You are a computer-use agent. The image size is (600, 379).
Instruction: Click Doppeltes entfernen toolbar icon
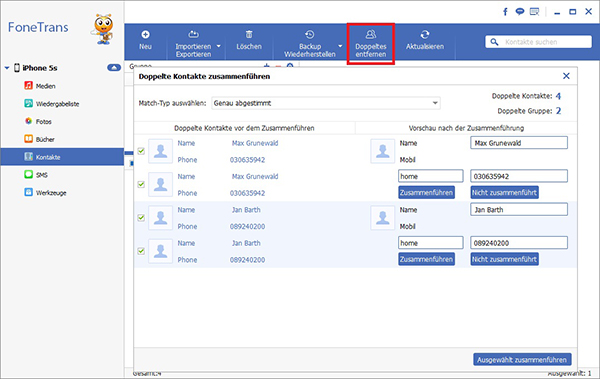[x=371, y=34]
